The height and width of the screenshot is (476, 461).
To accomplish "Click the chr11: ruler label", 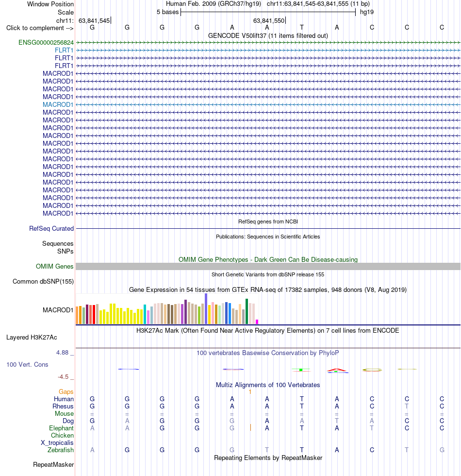I will coord(65,20).
